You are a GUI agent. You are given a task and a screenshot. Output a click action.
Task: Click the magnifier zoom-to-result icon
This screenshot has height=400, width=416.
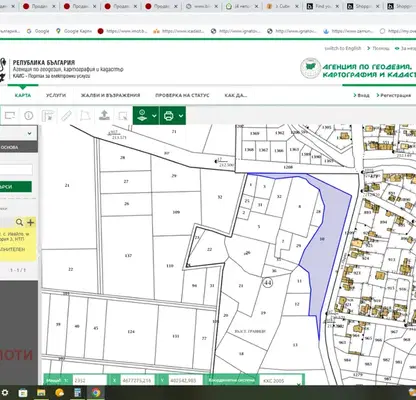(x=19, y=222)
